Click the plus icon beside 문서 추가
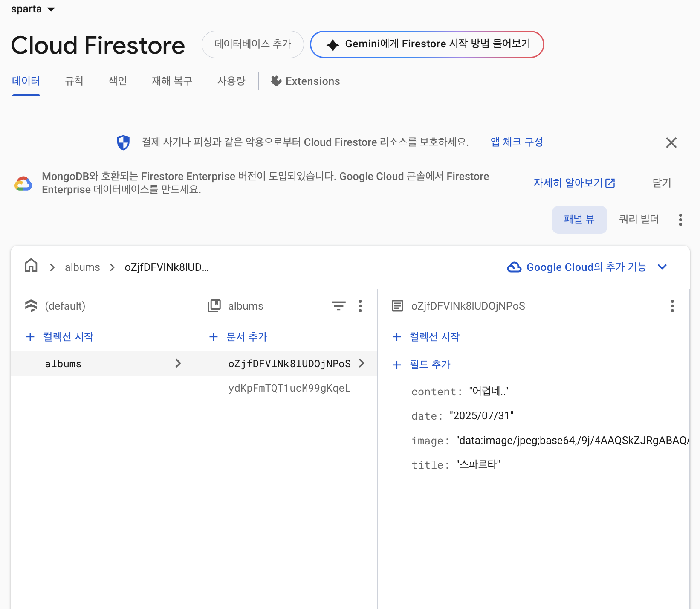Screen dimensions: 700x609 214,337
